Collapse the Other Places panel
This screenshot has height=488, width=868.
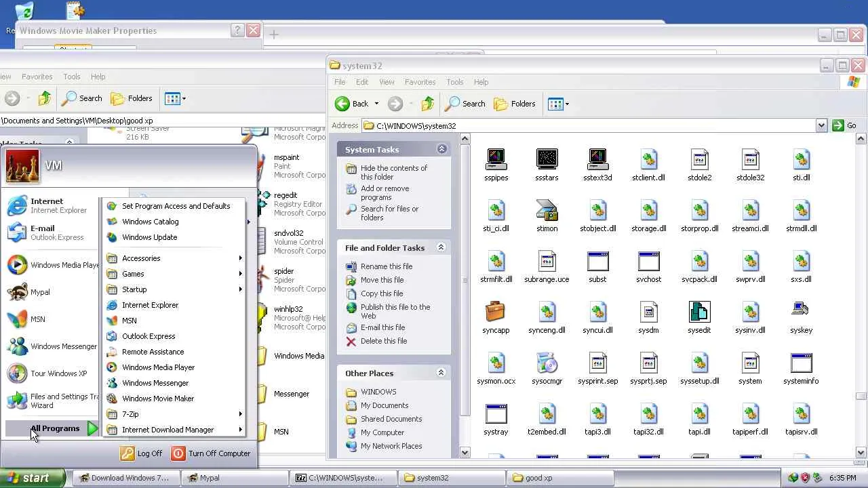[441, 373]
